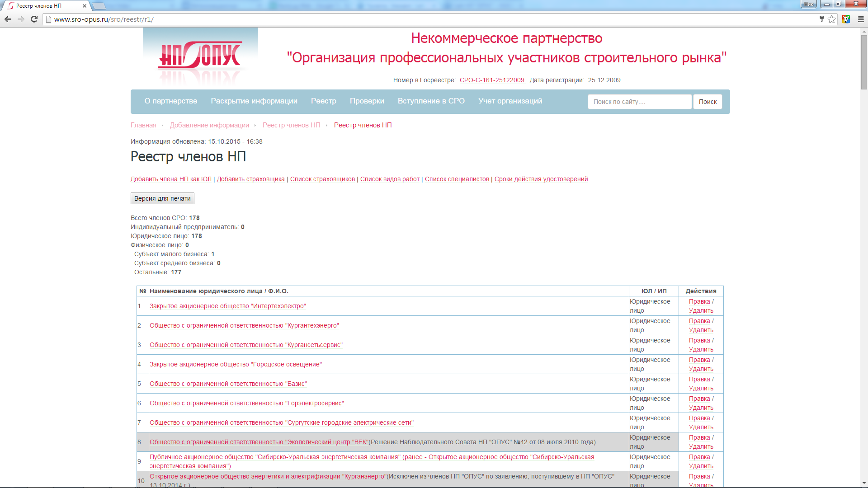Open the 'Проверки' menu item
This screenshot has height=488, width=868.
367,101
